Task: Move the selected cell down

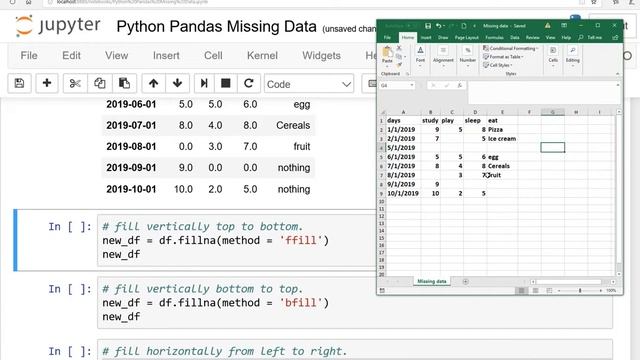Action: click(177, 84)
